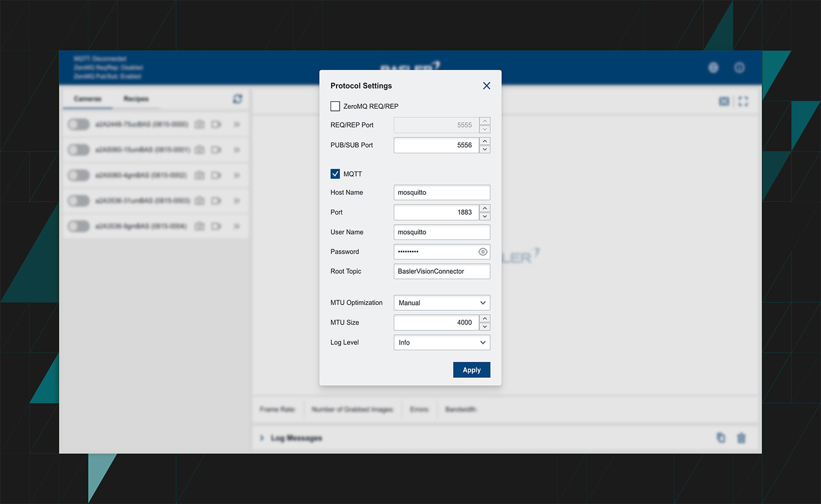
Task: Toggle camera 0815-0003 switch on
Action: tap(79, 201)
